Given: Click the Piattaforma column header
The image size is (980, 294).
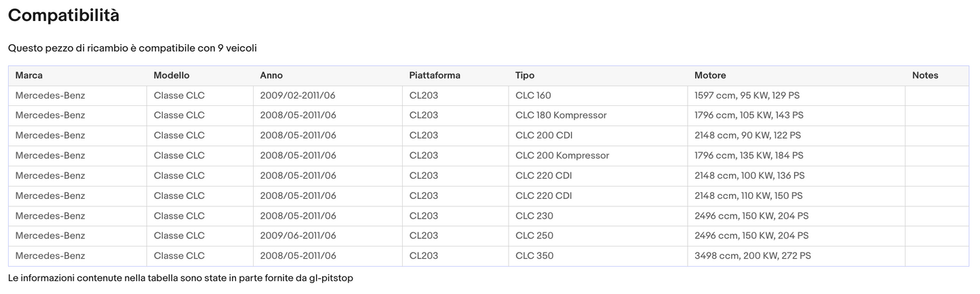Looking at the screenshot, I should point(435,75).
